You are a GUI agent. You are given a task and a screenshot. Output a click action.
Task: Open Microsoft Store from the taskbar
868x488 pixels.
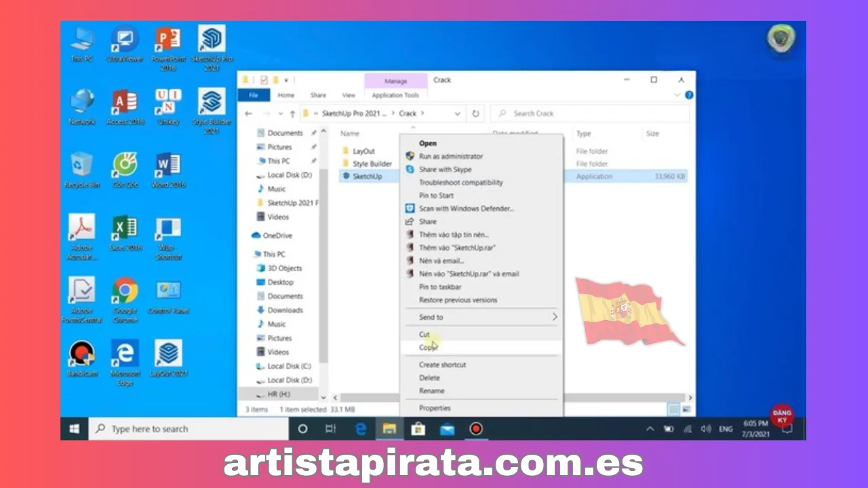418,428
